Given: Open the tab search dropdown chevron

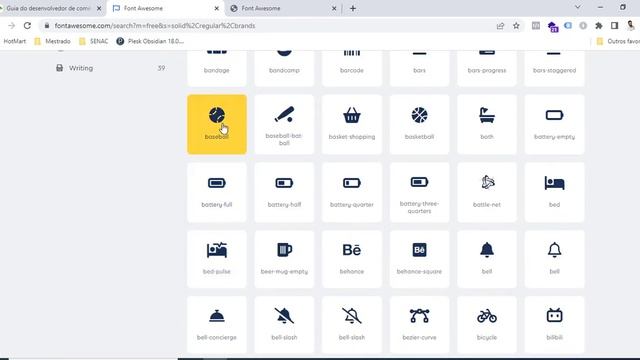Looking at the screenshot, I should (x=578, y=7).
